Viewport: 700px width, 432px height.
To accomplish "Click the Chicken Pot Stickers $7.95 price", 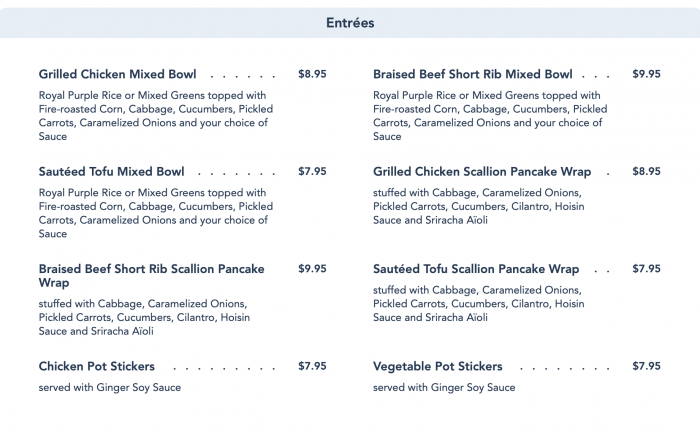I will (x=312, y=366).
